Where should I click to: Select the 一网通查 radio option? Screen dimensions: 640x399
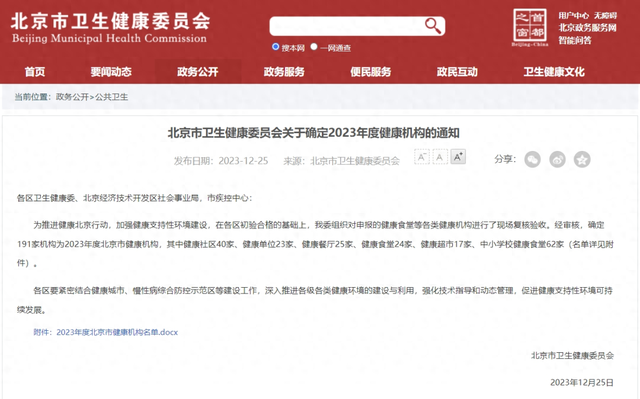pos(314,47)
